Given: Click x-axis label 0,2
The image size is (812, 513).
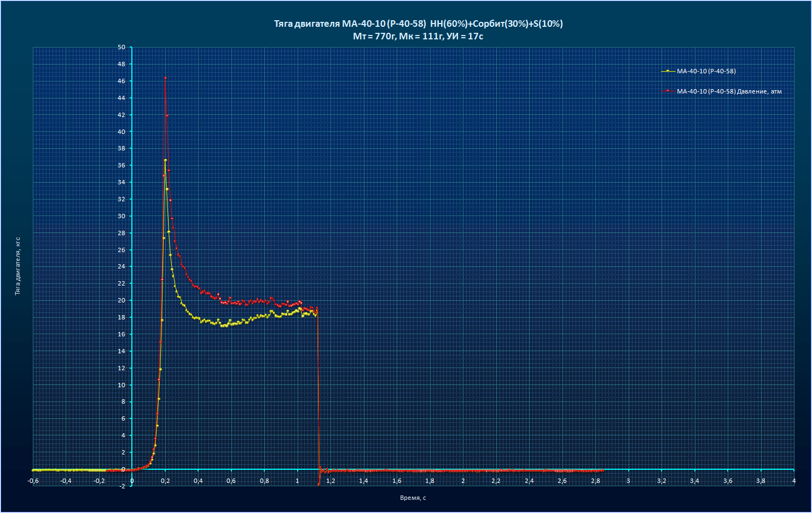Looking at the screenshot, I should (x=165, y=481).
